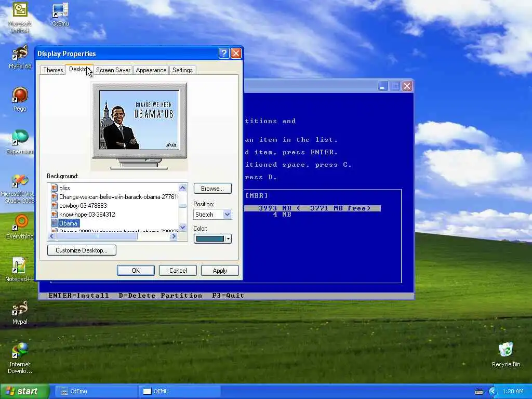Open Internet Download Manager shortcut
532x399 pixels.
click(20, 358)
